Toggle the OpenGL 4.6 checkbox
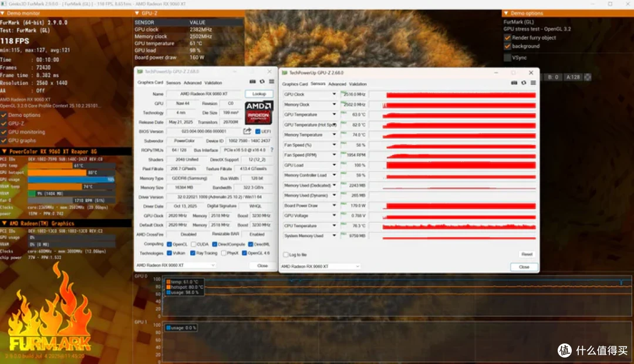 point(244,253)
